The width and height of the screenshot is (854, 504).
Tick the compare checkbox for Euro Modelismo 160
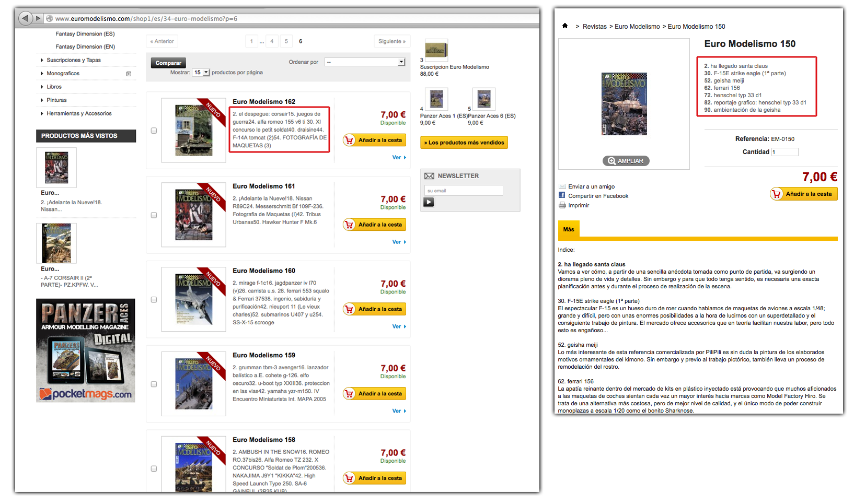click(154, 300)
